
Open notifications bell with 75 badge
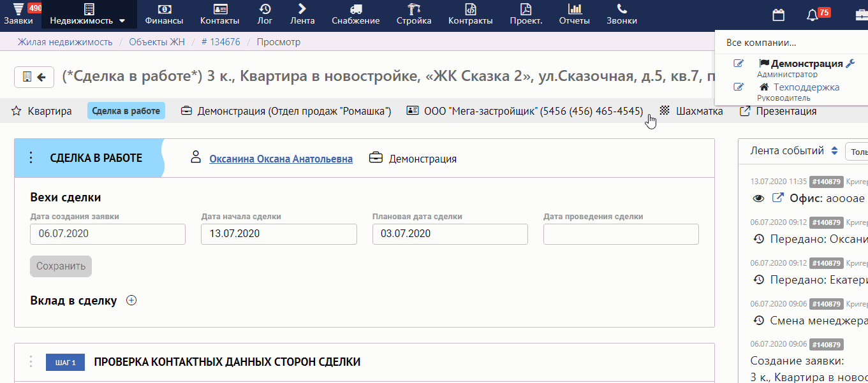pyautogui.click(x=812, y=15)
